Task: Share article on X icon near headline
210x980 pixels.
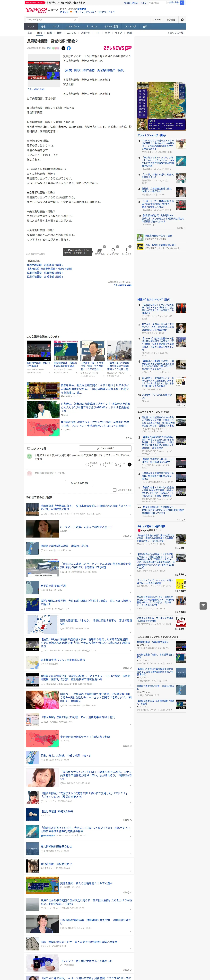Action: [63, 48]
